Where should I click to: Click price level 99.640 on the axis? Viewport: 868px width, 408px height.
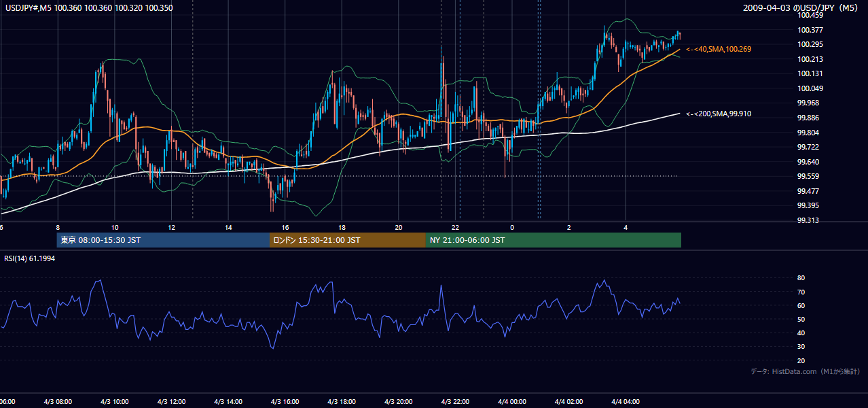pyautogui.click(x=810, y=162)
